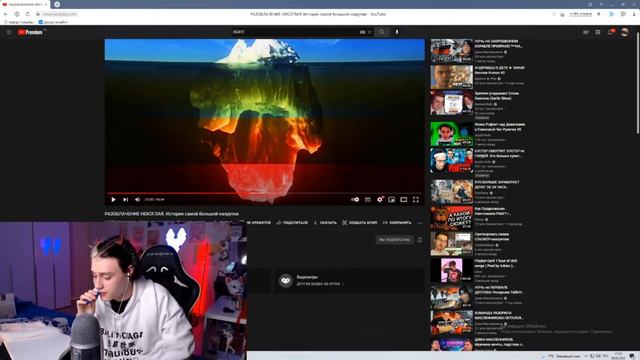
Task: Open the system tray clock
Action: [x=618, y=356]
